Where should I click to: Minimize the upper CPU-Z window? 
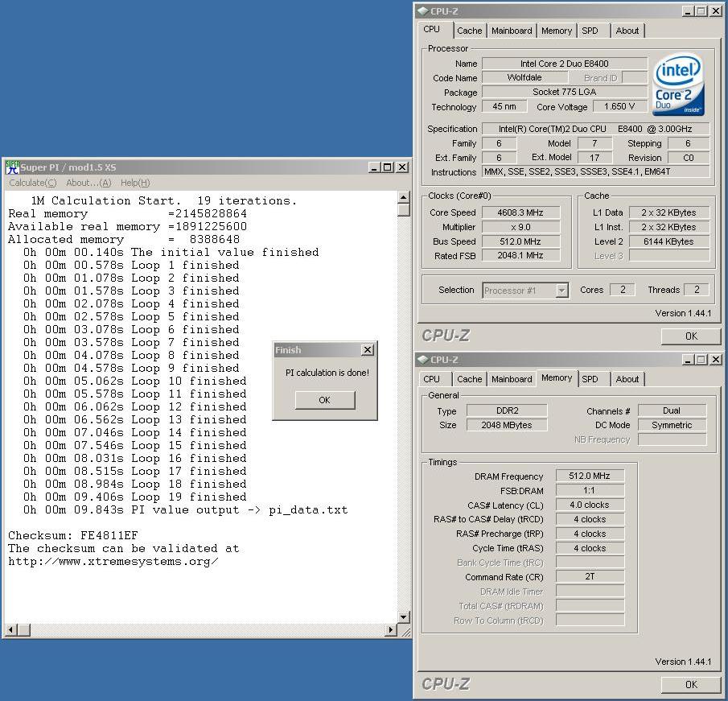(x=689, y=11)
